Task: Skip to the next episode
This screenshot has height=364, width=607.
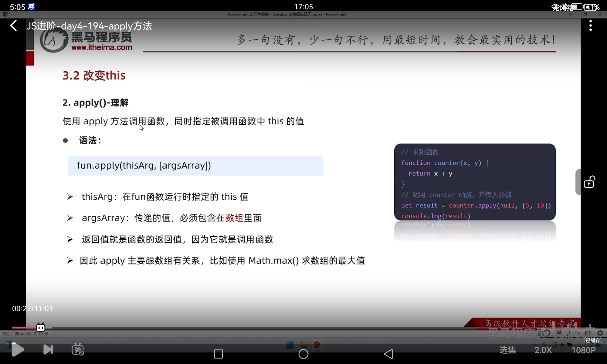Action: tap(48, 349)
